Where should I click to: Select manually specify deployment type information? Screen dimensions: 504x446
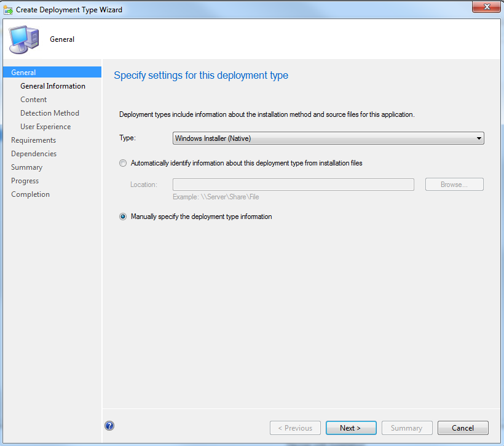point(123,217)
